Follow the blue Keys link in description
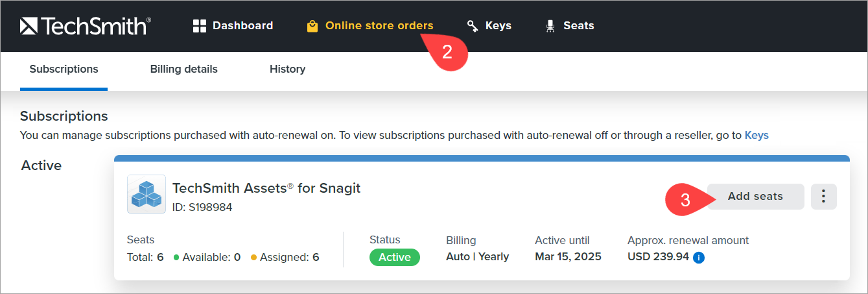Viewport: 868px width, 294px height. (x=757, y=136)
